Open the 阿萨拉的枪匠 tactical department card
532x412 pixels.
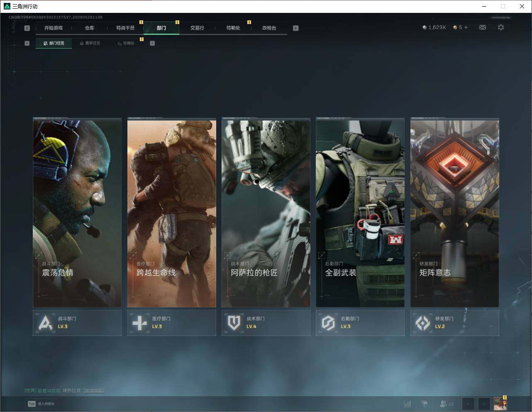click(266, 214)
